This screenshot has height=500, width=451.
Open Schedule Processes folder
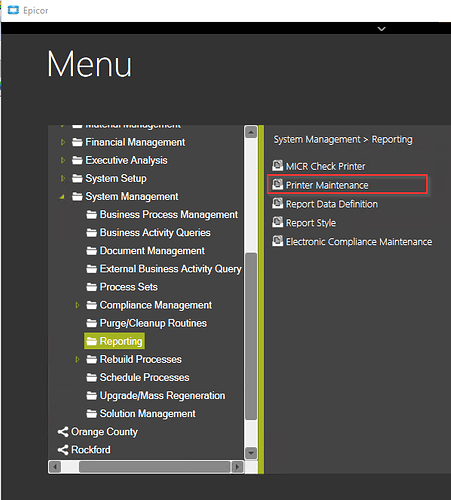pyautogui.click(x=144, y=377)
